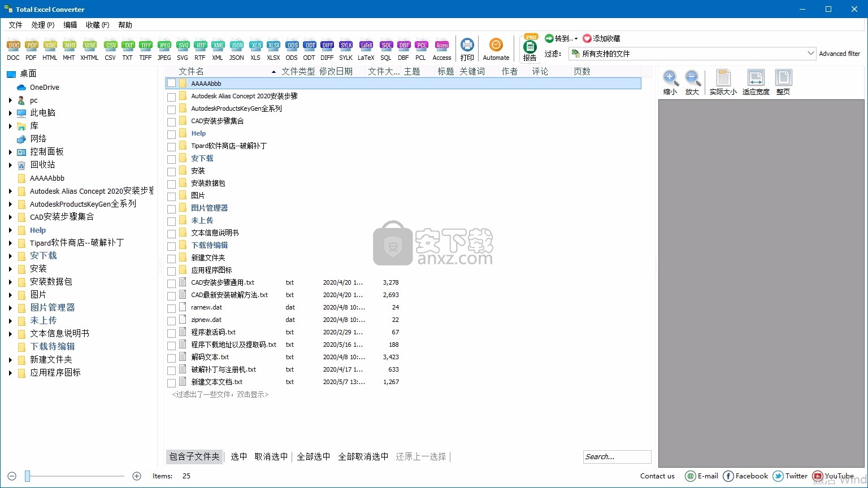Select DIFF format icon
868x488 pixels.
point(327,49)
